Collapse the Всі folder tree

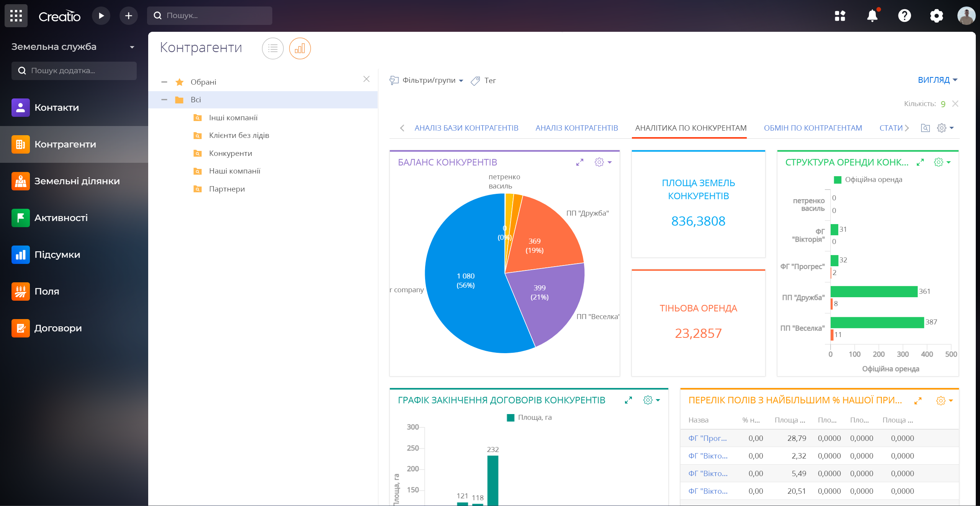[x=164, y=100]
